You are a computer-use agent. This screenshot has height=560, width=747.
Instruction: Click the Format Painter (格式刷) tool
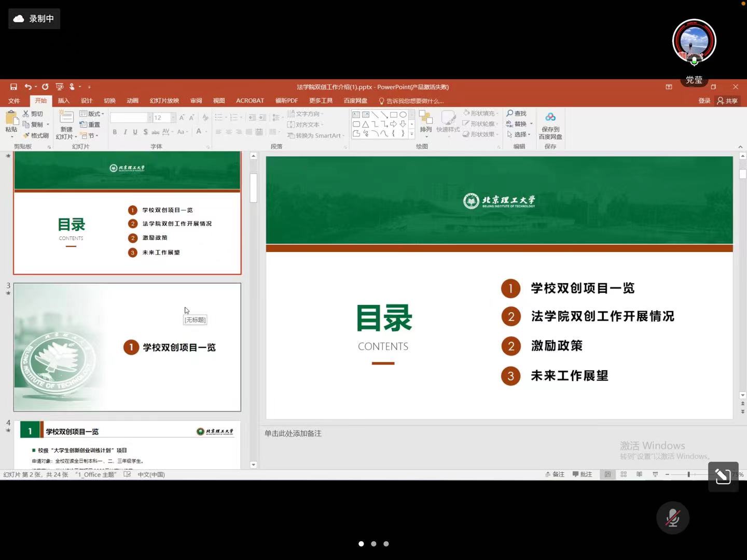click(x=36, y=136)
